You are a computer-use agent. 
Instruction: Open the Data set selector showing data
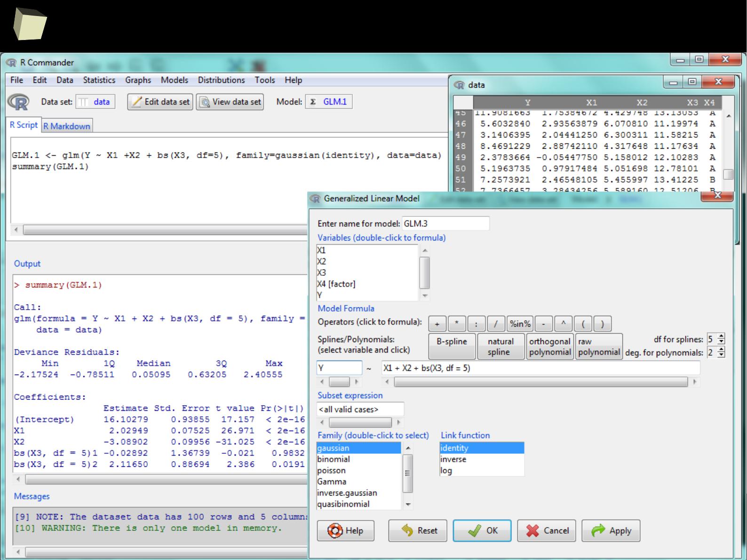tap(95, 102)
